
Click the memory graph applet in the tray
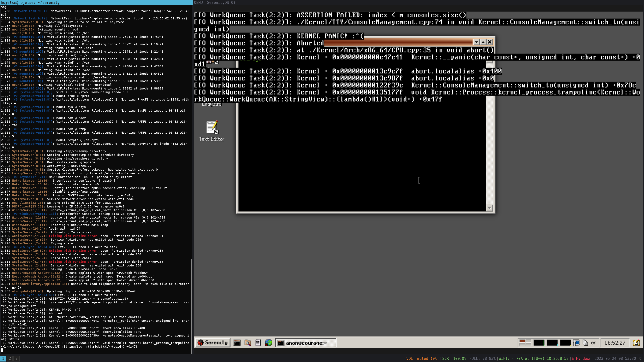pos(552,343)
